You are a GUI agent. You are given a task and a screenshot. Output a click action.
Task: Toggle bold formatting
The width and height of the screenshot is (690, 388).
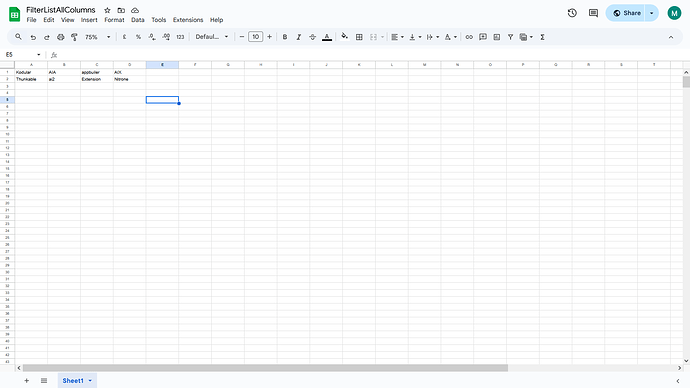[285, 37]
